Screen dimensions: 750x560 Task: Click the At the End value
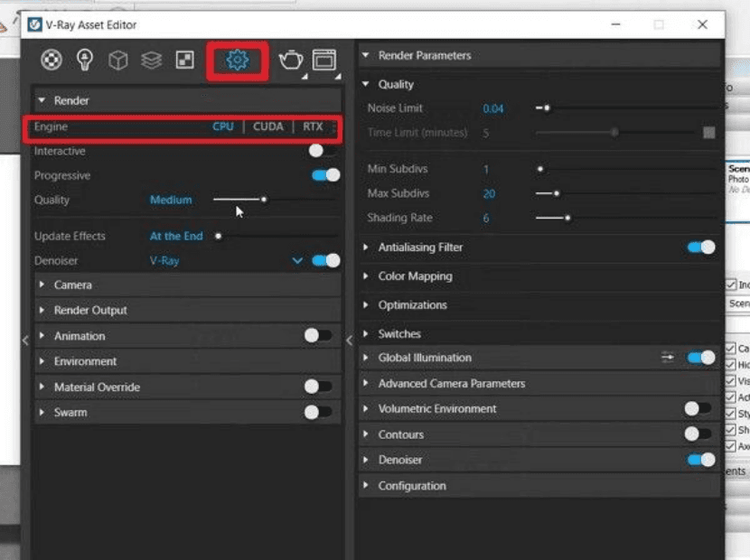tap(176, 236)
